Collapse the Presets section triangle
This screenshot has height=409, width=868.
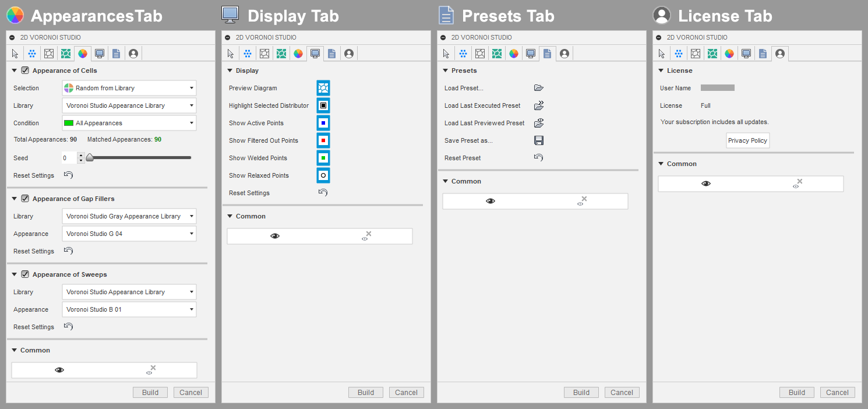click(445, 70)
